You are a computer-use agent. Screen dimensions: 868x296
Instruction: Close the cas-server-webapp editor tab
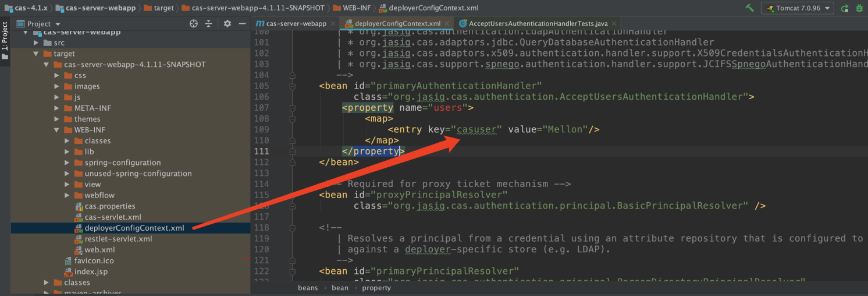click(x=333, y=24)
